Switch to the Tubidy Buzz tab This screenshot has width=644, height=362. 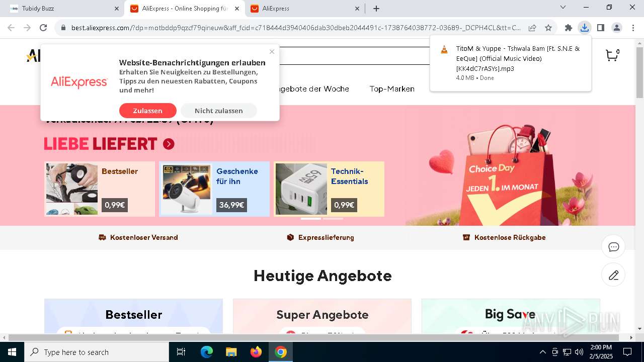[62, 9]
